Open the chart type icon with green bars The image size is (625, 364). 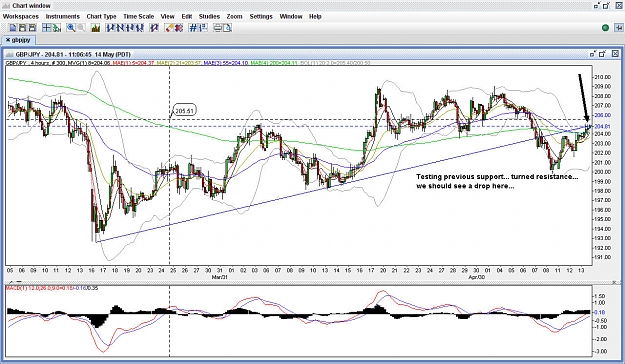coord(95,28)
